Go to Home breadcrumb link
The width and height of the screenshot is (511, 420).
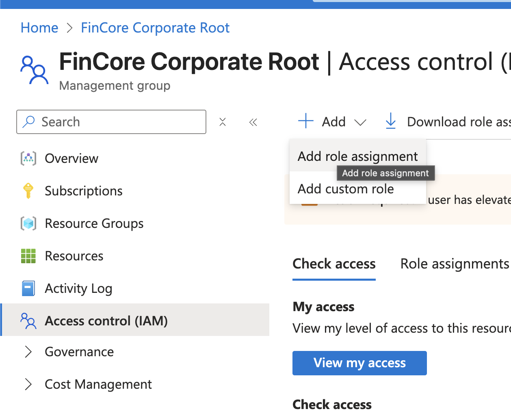(x=39, y=28)
